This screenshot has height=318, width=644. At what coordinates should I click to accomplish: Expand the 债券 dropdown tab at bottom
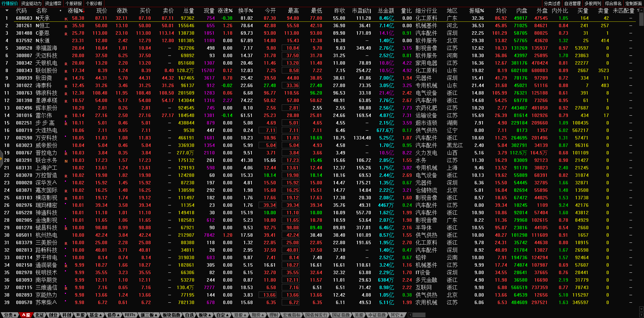113,315
